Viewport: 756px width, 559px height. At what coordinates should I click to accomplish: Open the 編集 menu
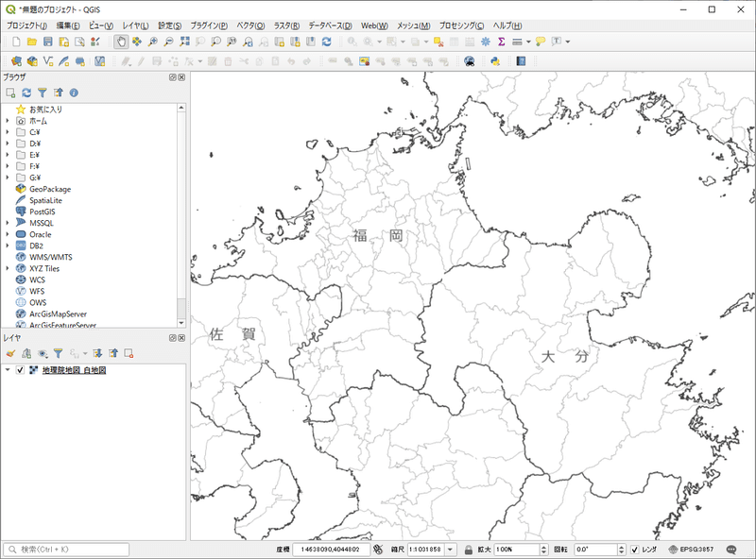[68, 25]
